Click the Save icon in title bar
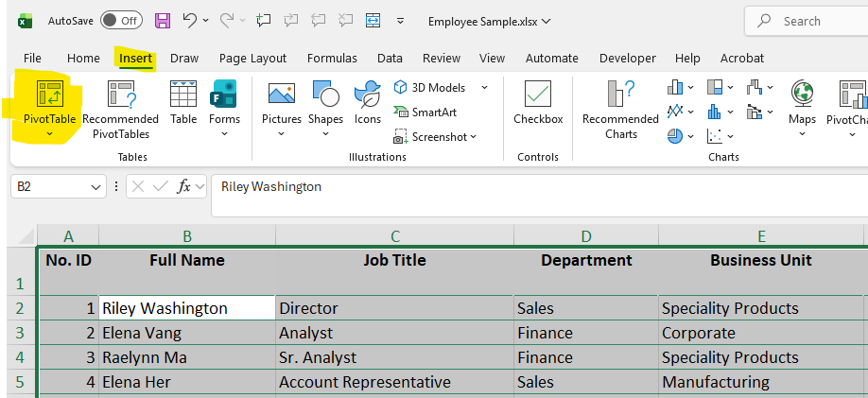Image resolution: width=868 pixels, height=398 pixels. (x=163, y=21)
